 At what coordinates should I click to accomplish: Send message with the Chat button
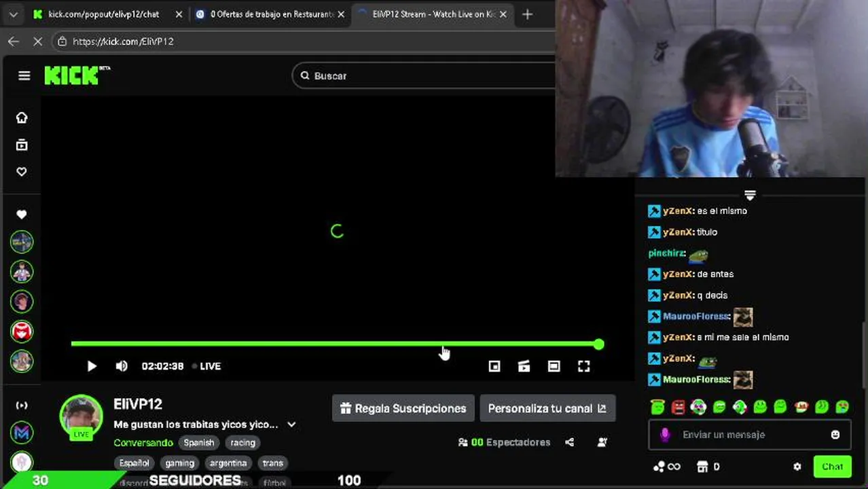click(x=832, y=467)
